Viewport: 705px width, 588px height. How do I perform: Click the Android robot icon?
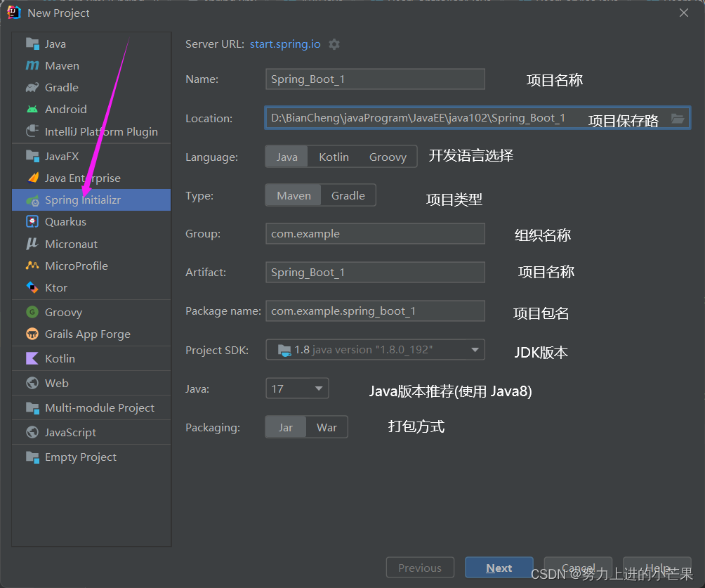32,109
